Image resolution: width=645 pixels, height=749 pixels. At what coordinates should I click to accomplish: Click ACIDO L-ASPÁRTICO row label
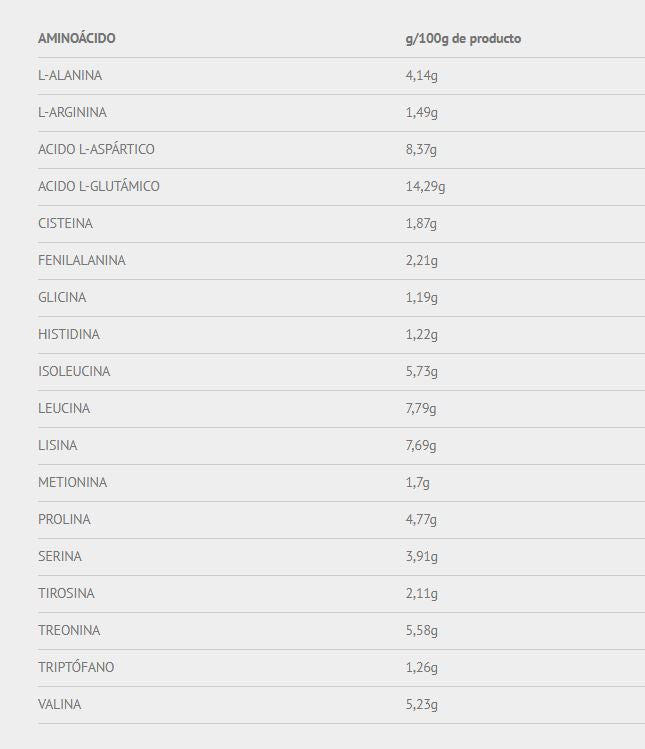click(x=96, y=149)
